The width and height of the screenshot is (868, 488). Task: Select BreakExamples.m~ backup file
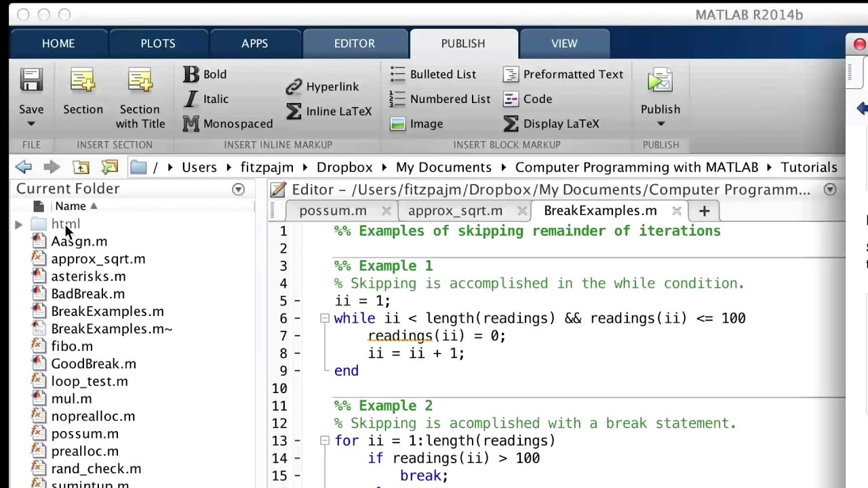tap(112, 329)
